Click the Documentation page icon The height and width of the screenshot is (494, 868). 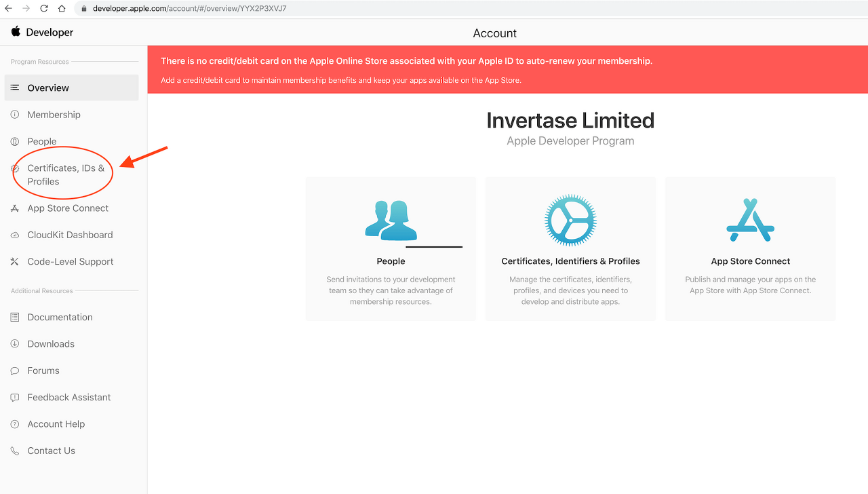pyautogui.click(x=15, y=317)
